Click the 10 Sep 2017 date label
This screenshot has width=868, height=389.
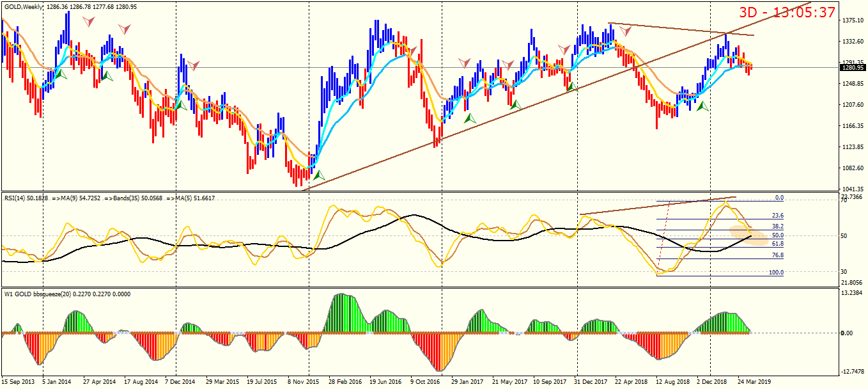click(x=550, y=381)
